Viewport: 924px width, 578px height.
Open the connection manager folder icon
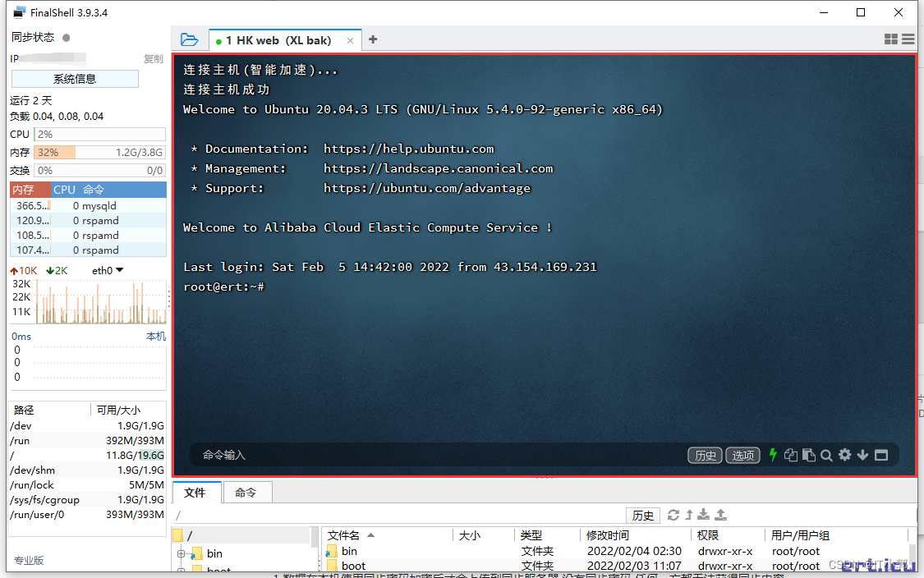click(189, 39)
